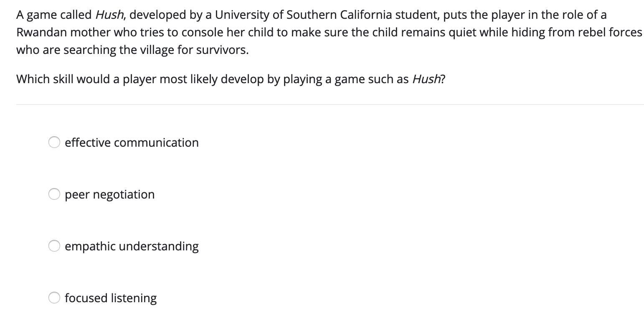The width and height of the screenshot is (644, 316).
Task: Click the italic Hush in the first sentence
Action: pyautogui.click(x=109, y=15)
